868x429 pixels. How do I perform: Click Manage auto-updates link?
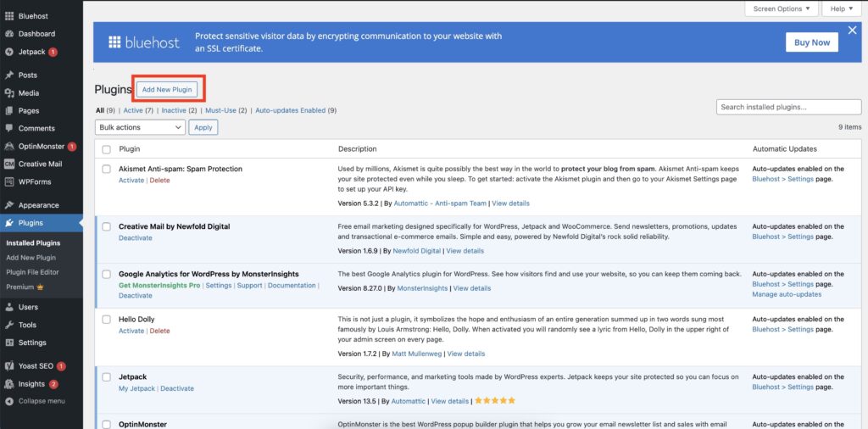[787, 294]
